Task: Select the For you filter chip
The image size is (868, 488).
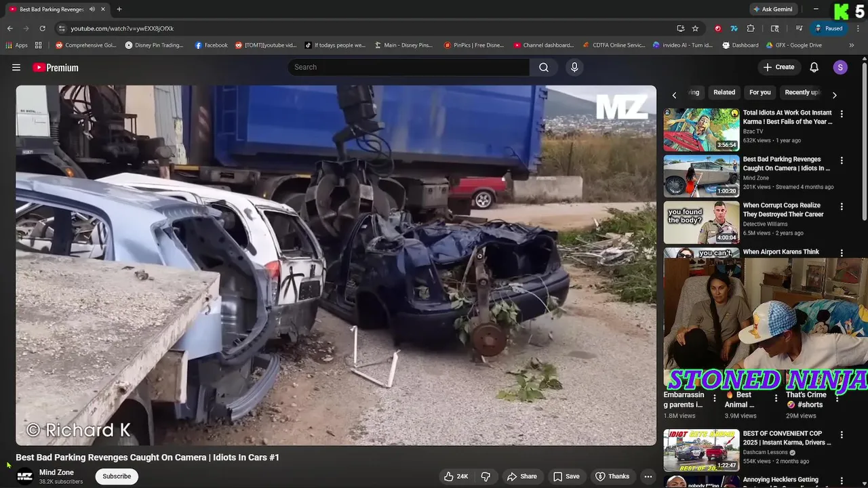Action: [x=760, y=92]
